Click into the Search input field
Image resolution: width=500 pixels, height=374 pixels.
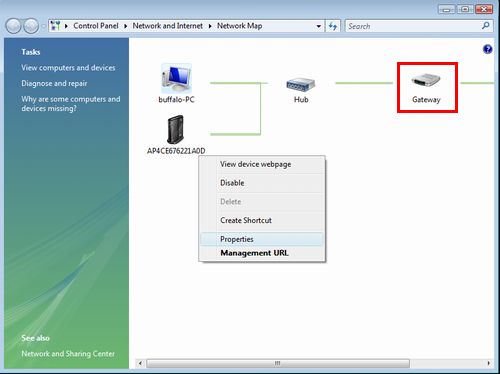point(413,26)
